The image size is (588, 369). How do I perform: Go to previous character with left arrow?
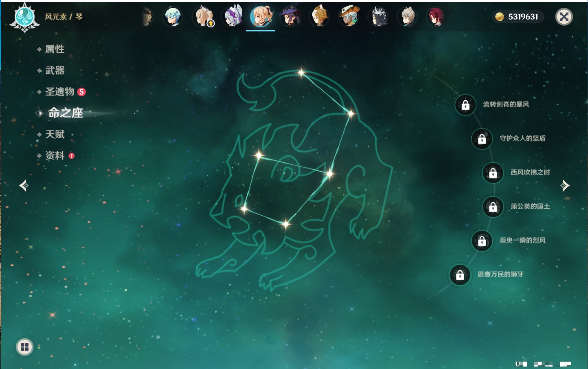(24, 186)
